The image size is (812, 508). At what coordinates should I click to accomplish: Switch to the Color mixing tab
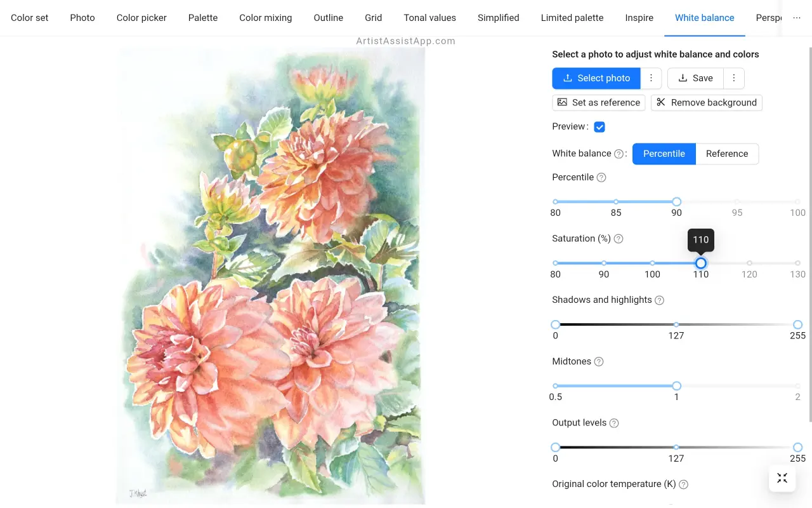pyautogui.click(x=265, y=18)
